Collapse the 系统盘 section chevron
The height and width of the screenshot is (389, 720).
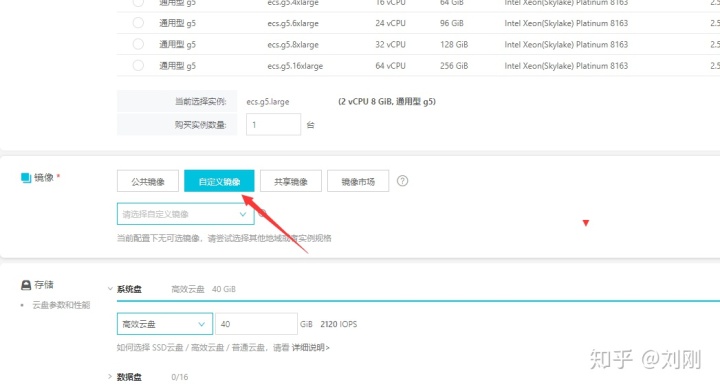[110, 289]
